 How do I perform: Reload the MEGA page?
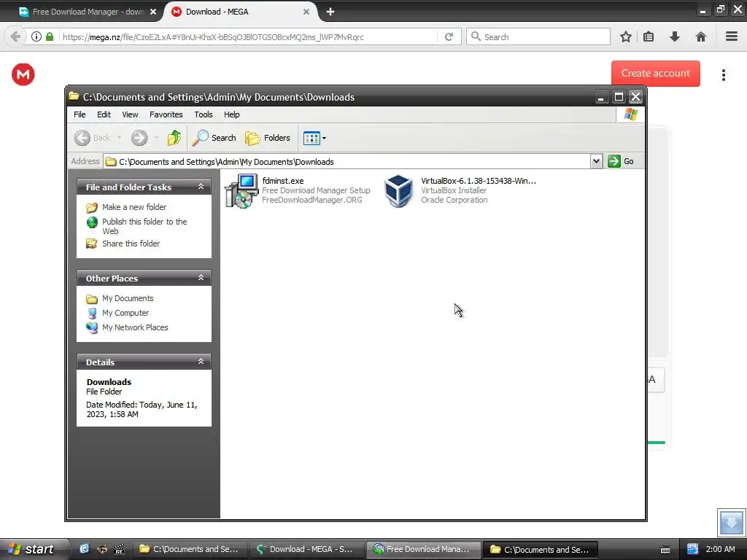pos(449,36)
